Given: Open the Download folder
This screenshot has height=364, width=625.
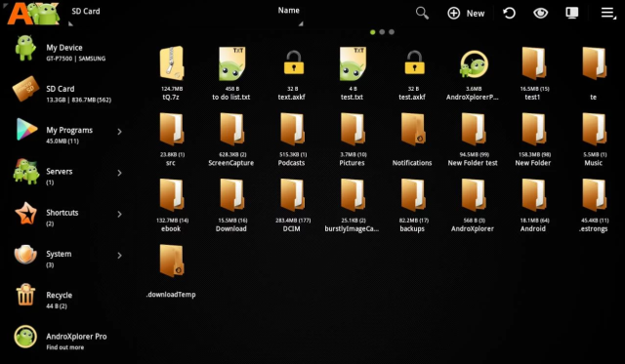Looking at the screenshot, I should pyautogui.click(x=231, y=205).
